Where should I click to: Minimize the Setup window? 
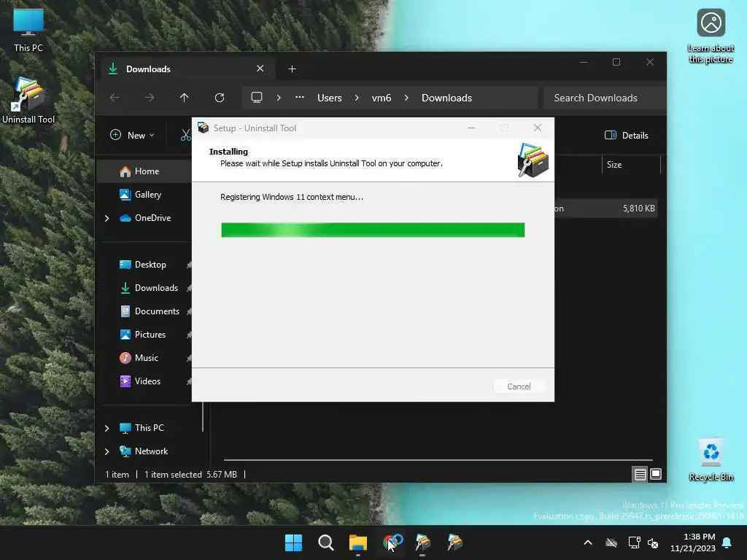pos(471,128)
